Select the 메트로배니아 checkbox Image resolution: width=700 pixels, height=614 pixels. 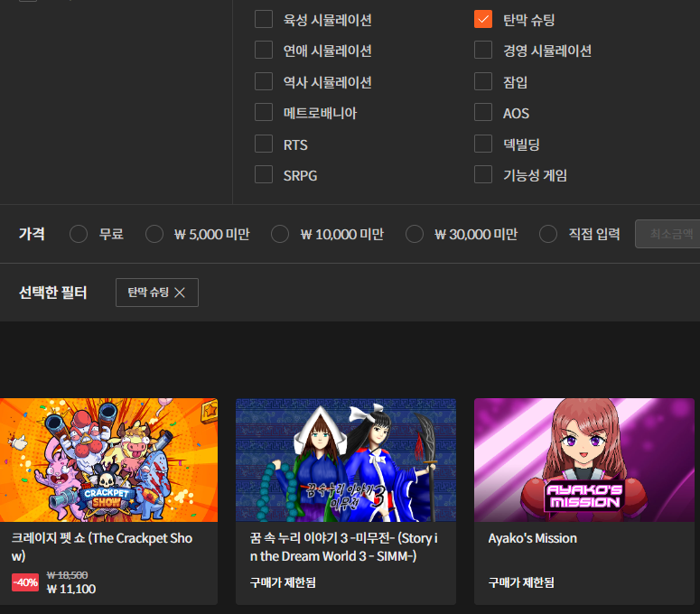tap(264, 113)
